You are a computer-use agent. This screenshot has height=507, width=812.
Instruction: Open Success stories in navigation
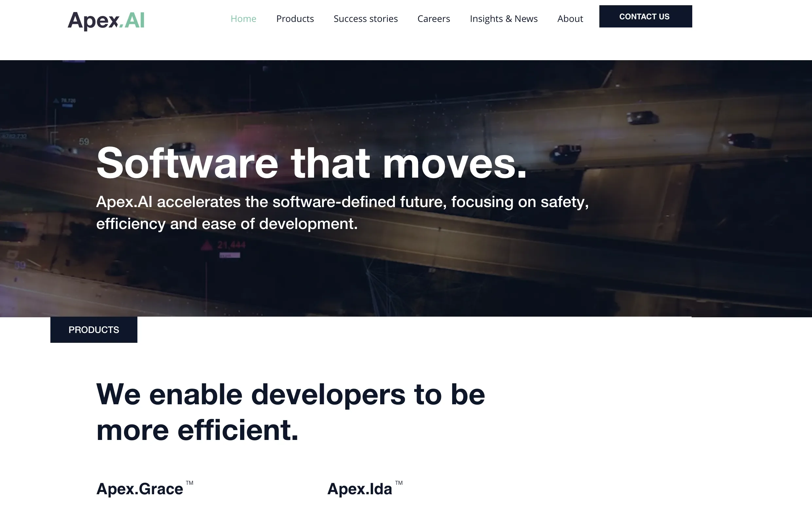[x=365, y=19]
